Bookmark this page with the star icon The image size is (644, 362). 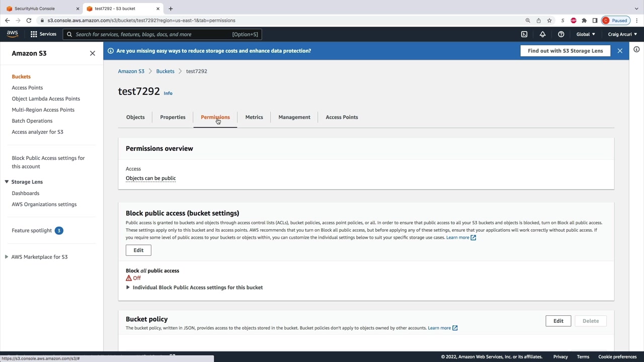click(x=549, y=21)
